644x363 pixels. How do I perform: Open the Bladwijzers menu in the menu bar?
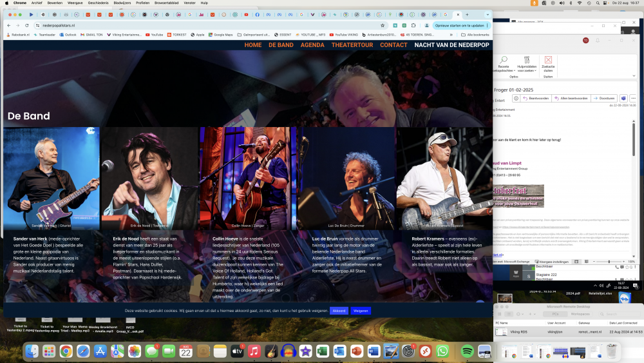click(122, 3)
